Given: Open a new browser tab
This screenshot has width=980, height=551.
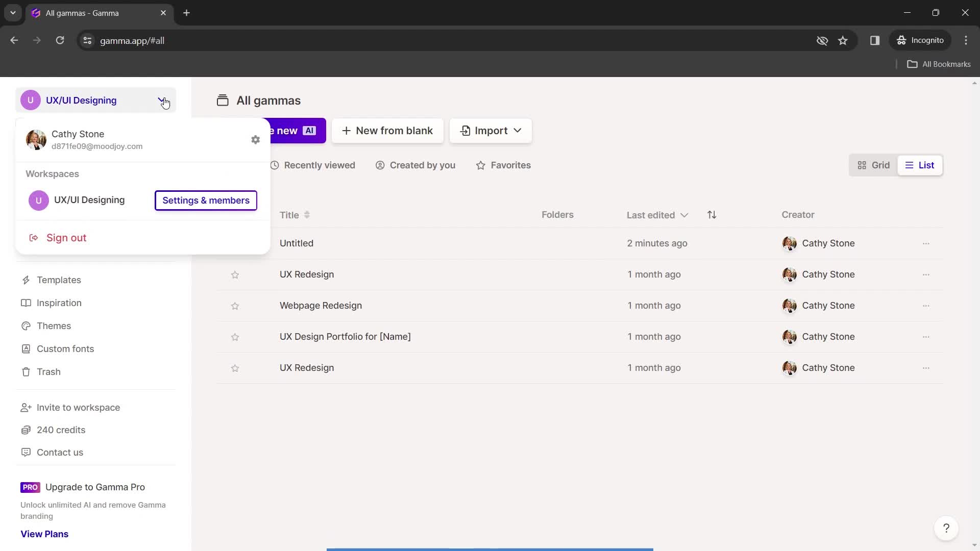Looking at the screenshot, I should coord(187,13).
